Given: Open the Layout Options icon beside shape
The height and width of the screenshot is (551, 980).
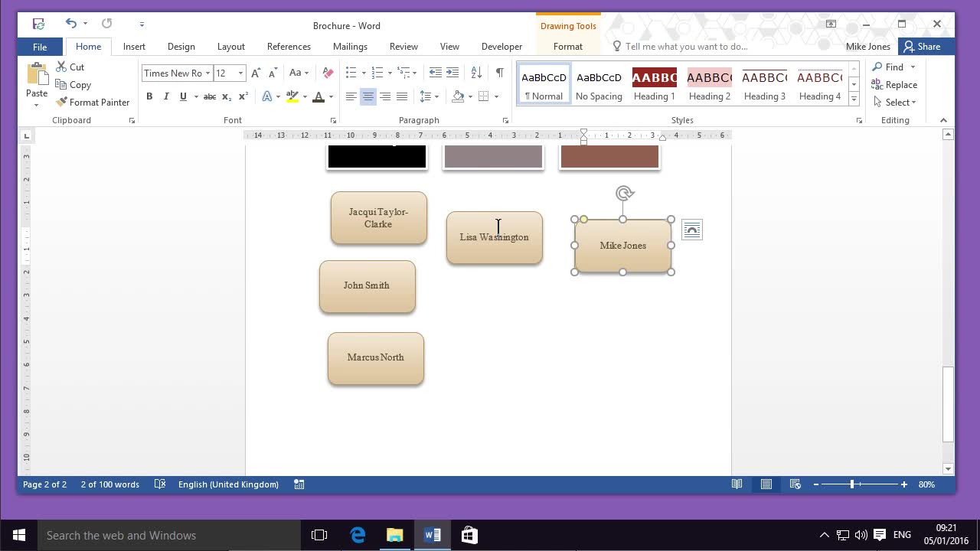Looking at the screenshot, I should (691, 230).
